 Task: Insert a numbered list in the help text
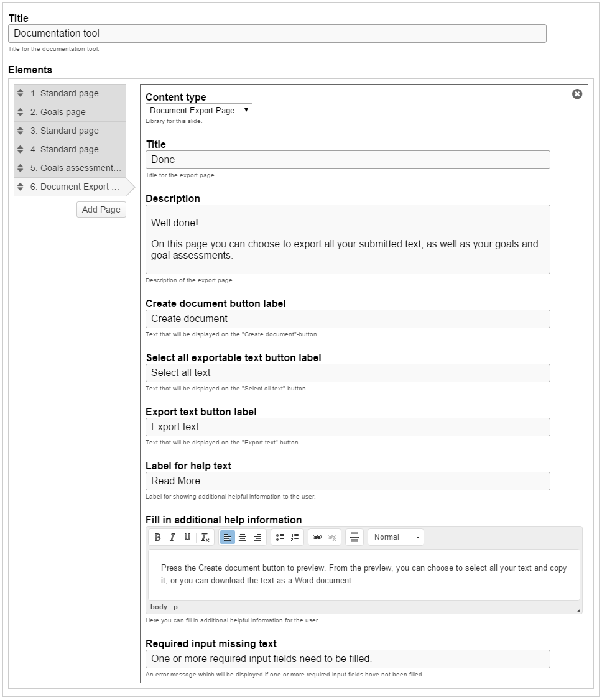click(x=294, y=537)
